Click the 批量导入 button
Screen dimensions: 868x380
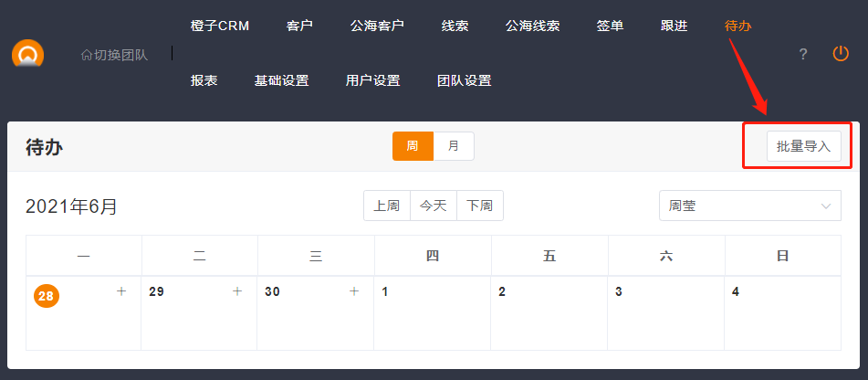pos(803,146)
